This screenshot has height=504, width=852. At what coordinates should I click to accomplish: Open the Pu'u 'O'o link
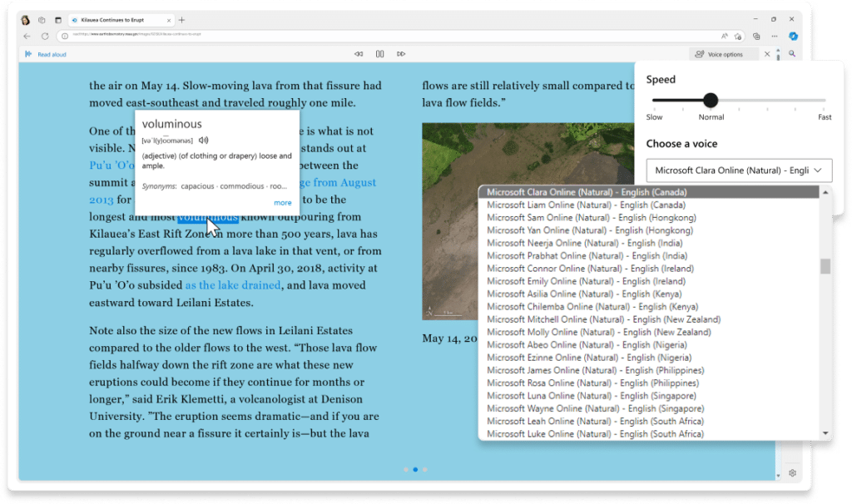111,166
